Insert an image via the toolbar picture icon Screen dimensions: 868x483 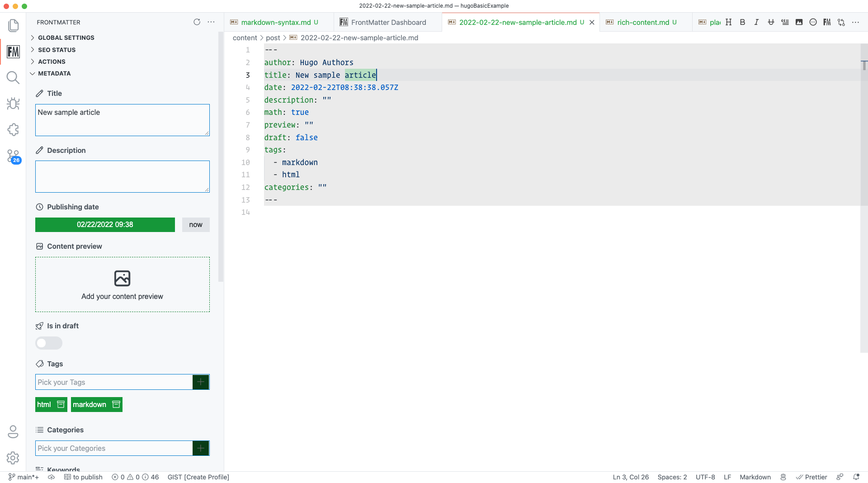pos(799,22)
